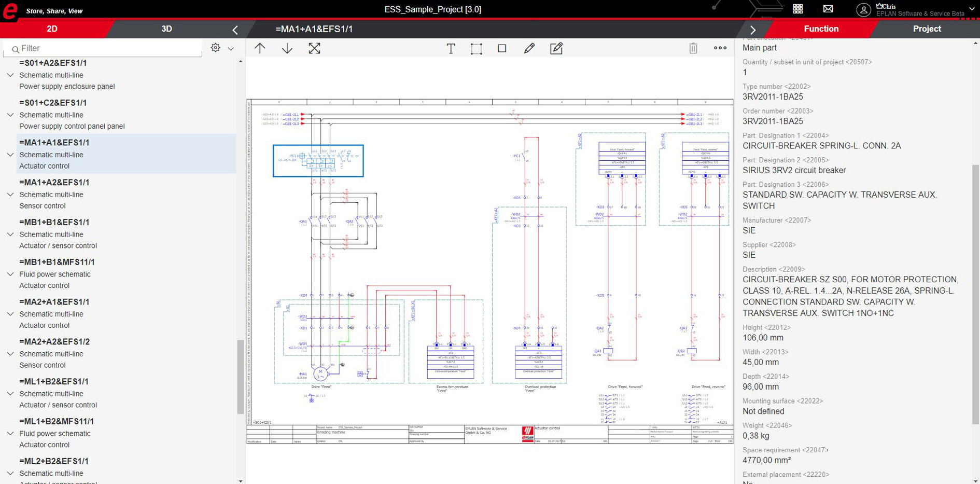
Task: Click the edit note icon
Action: 556,48
